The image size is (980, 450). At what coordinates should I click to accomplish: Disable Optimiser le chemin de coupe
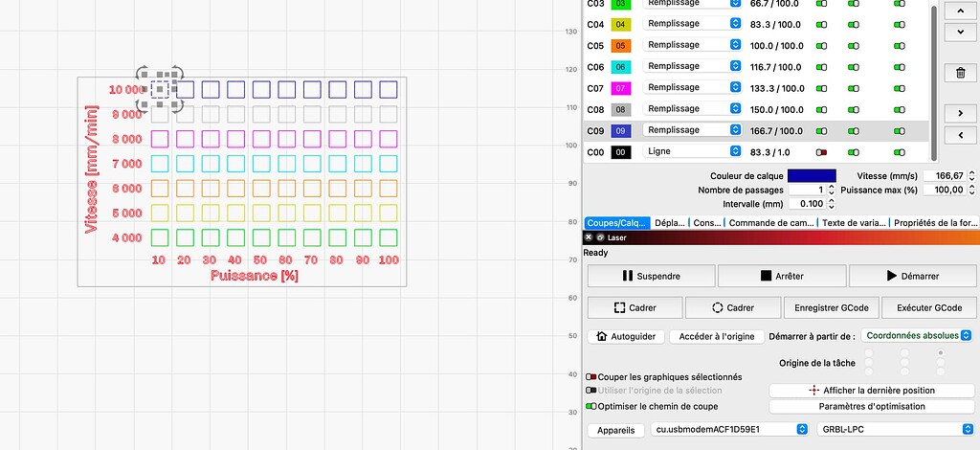coord(591,406)
